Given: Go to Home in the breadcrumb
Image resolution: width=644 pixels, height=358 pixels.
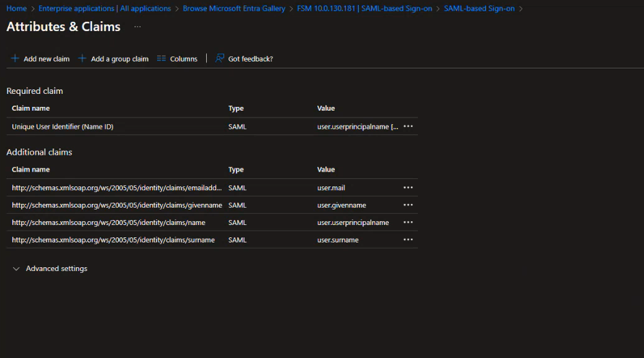Looking at the screenshot, I should click(16, 9).
